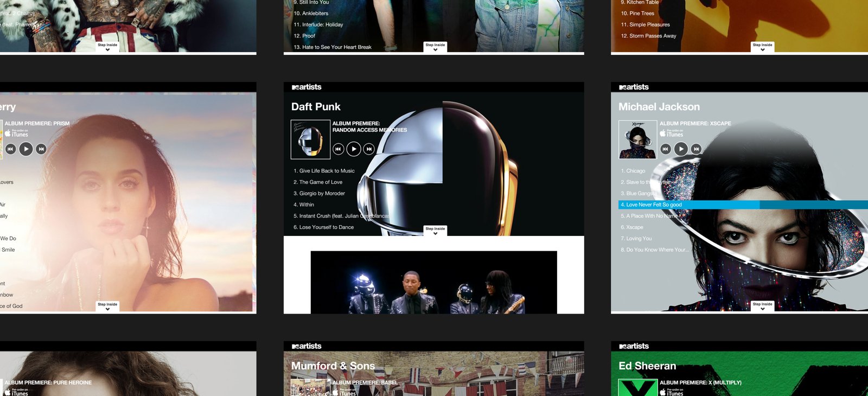Open iTunes pre-order for Xscape
Image resolution: width=868 pixels, height=396 pixels.
672,133
